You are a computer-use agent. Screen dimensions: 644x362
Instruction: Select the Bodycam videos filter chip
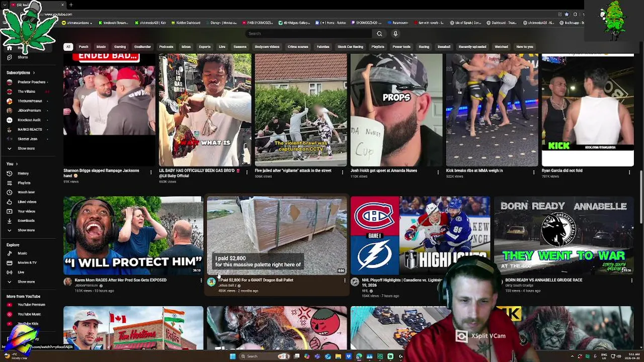[267, 47]
